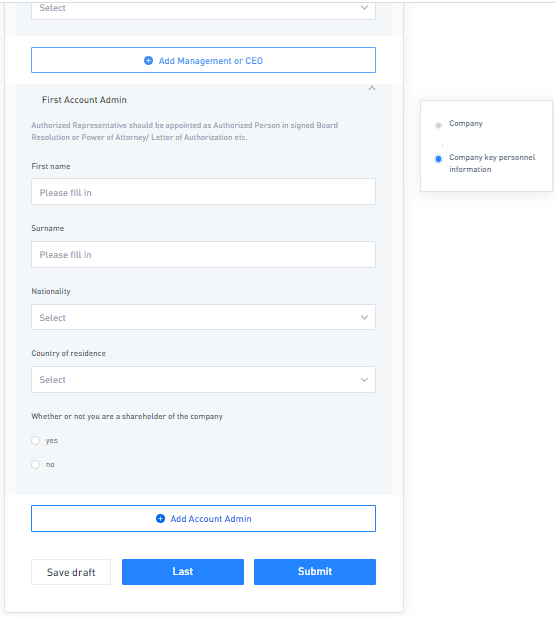Click plus icon beside Add Management or CEO
This screenshot has width=555, height=617.
point(148,61)
